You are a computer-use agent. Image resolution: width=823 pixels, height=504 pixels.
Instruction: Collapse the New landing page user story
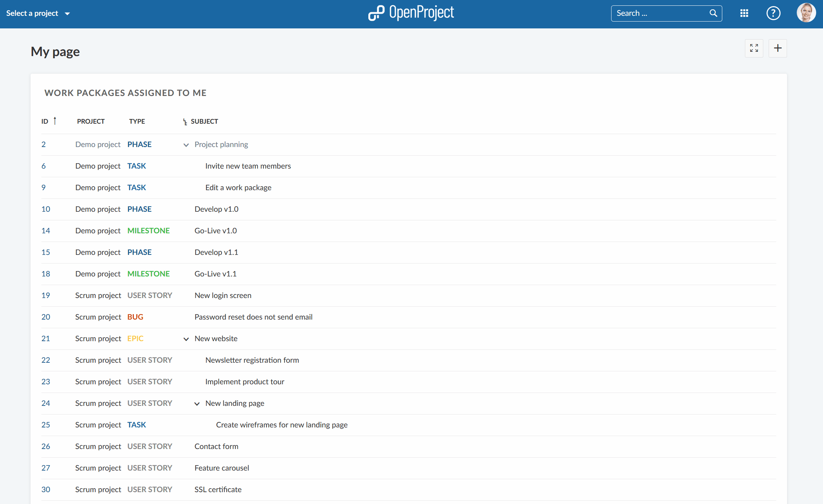197,403
